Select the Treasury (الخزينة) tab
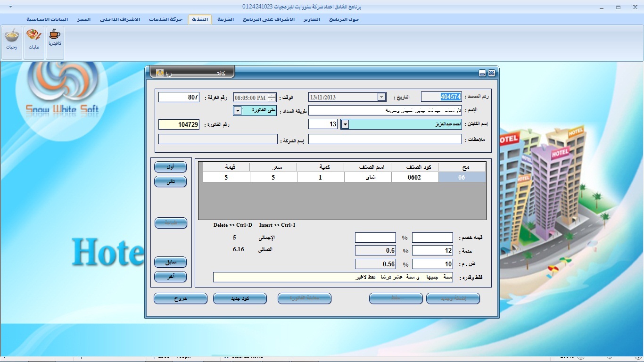 (225, 19)
